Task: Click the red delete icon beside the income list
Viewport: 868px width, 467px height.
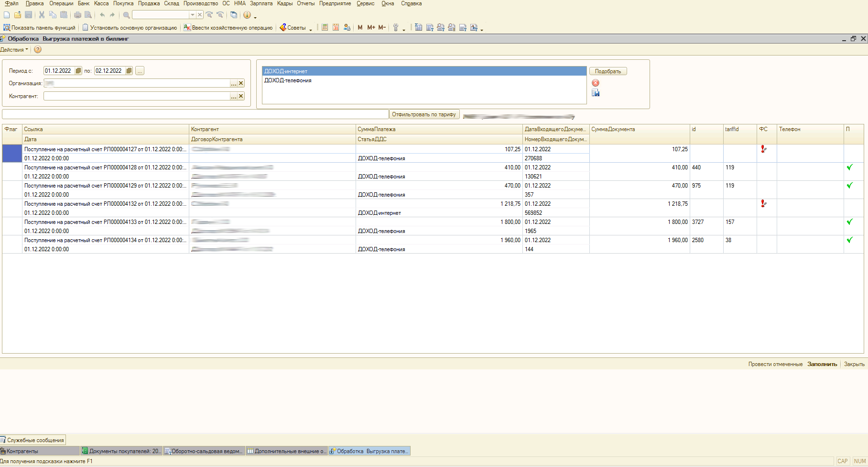Action: pos(596,83)
